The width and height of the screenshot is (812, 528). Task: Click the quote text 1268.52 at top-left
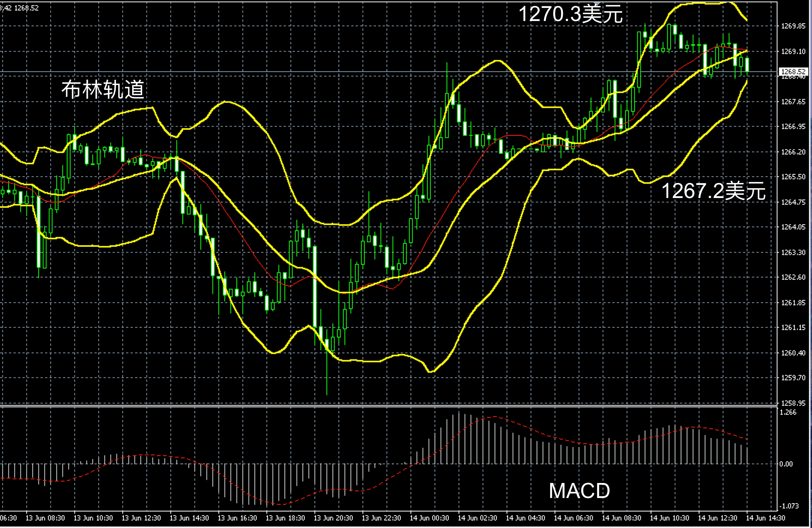point(26,8)
